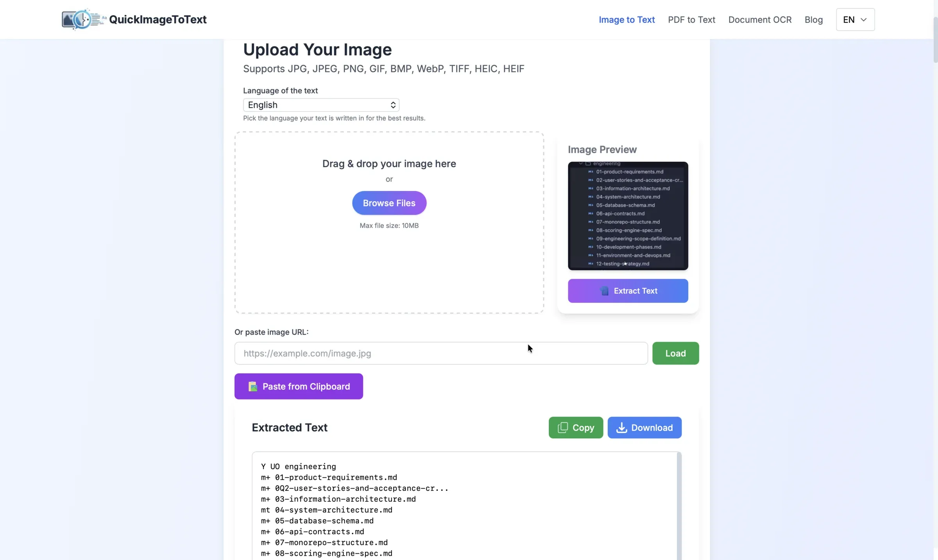Click 'Drag & drop your image here' text
938x560 pixels.
389,164
